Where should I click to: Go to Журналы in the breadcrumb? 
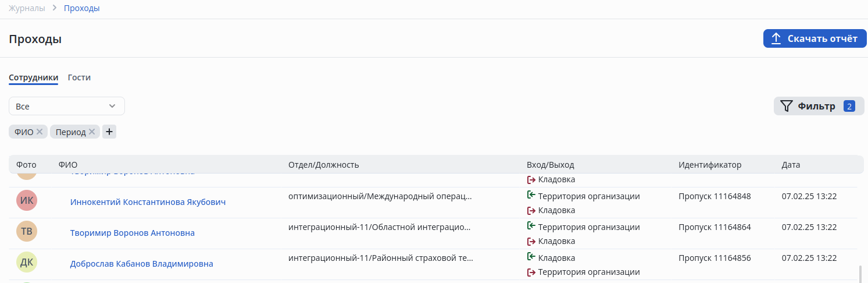(x=27, y=8)
